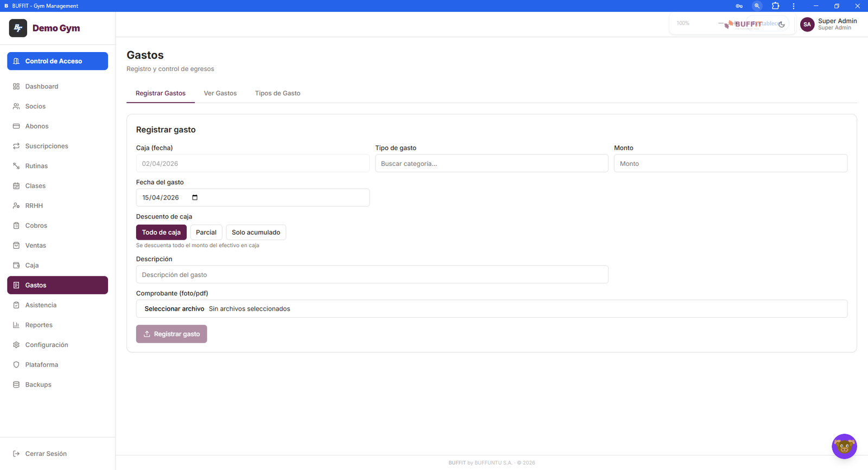This screenshot has width=868, height=470.
Task: Click the zoom magnifier icon in title bar
Action: 757,6
